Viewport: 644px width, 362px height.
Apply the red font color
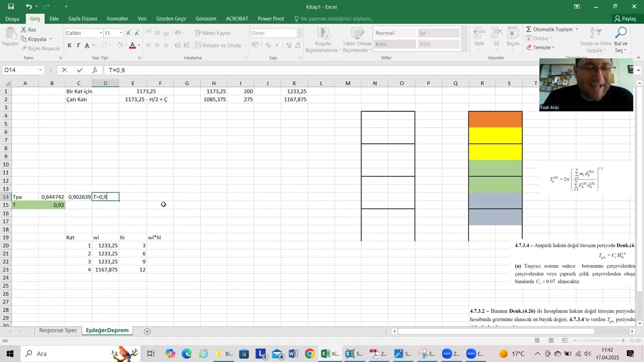click(132, 45)
